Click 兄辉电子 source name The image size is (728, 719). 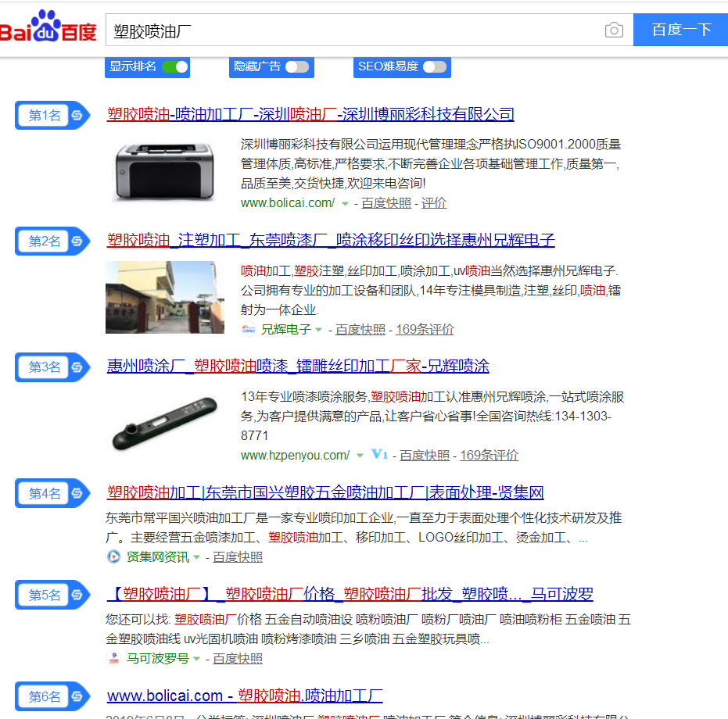coord(286,330)
